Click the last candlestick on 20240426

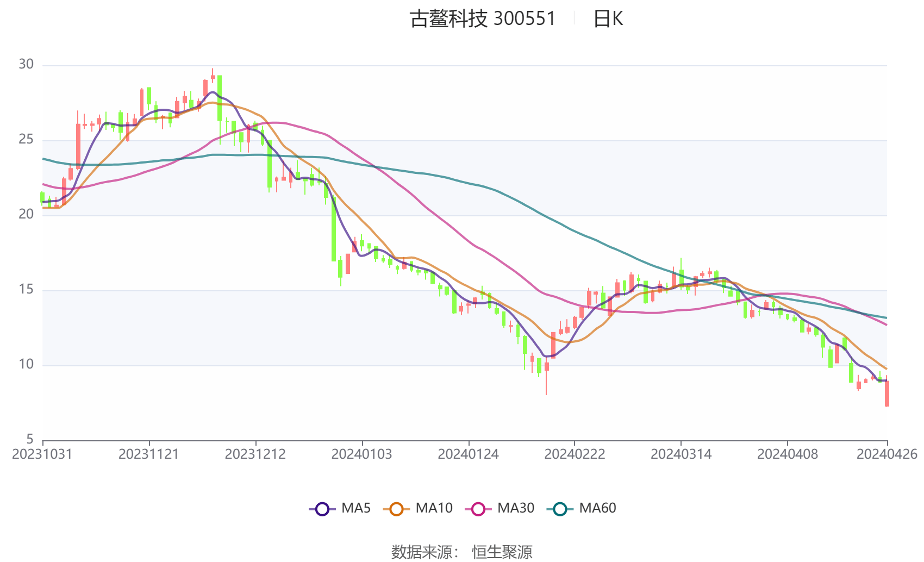coord(887,392)
